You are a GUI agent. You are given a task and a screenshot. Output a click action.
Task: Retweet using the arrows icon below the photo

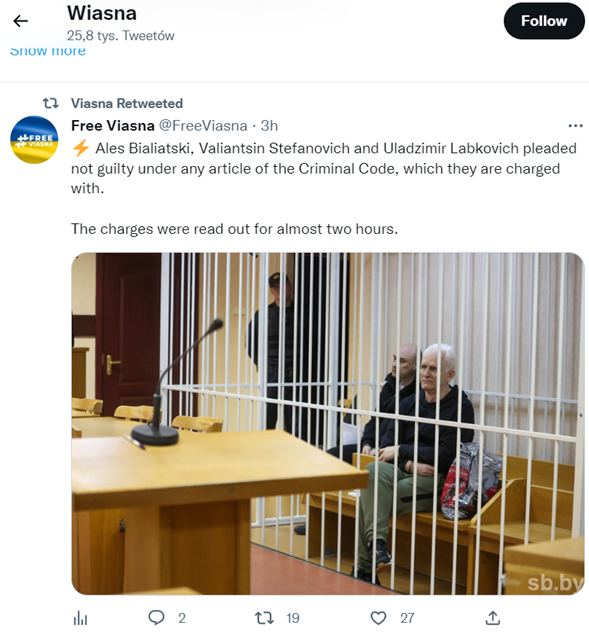point(264,618)
